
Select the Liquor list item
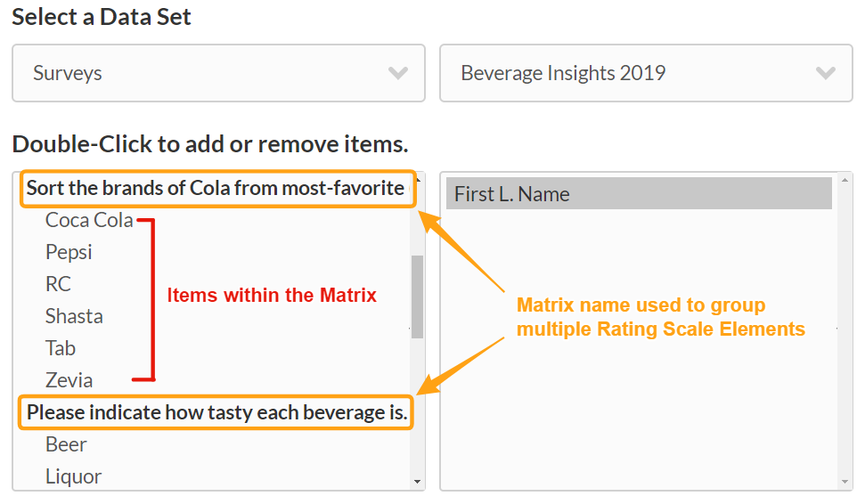click(73, 476)
